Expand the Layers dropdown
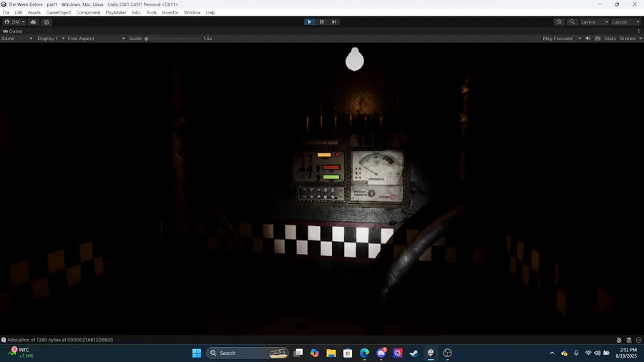 tap(594, 21)
